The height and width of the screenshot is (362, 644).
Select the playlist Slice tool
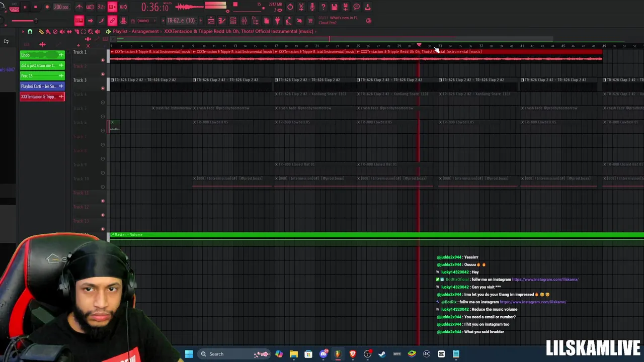pos(76,32)
